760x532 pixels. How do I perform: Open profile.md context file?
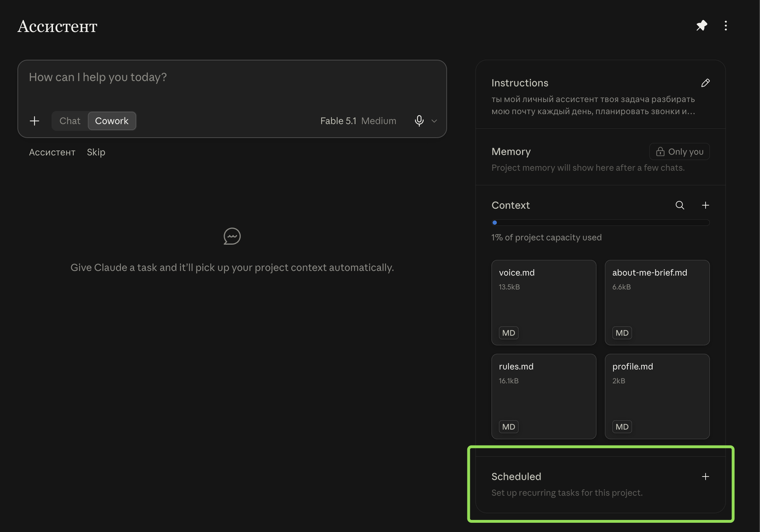[657, 397]
